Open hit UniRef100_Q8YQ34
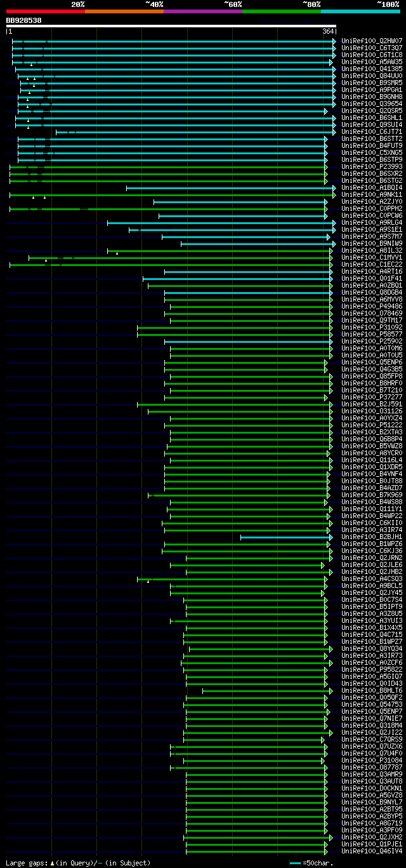This screenshot has height=868, width=406. pyautogui.click(x=372, y=648)
